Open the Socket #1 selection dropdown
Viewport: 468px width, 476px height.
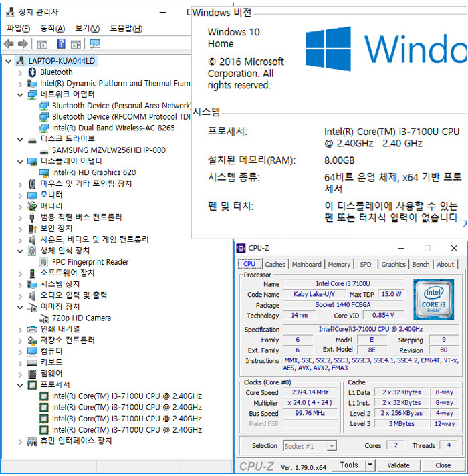[x=310, y=446]
